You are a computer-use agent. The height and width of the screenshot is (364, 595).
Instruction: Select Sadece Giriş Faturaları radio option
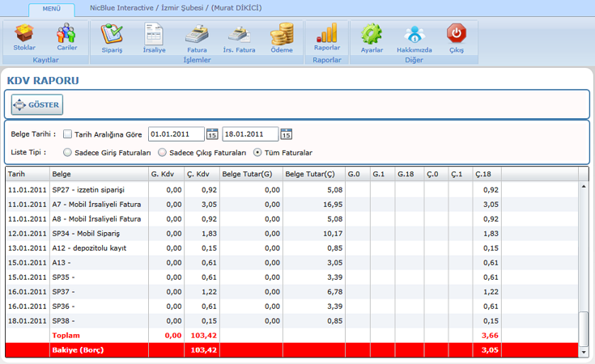67,152
